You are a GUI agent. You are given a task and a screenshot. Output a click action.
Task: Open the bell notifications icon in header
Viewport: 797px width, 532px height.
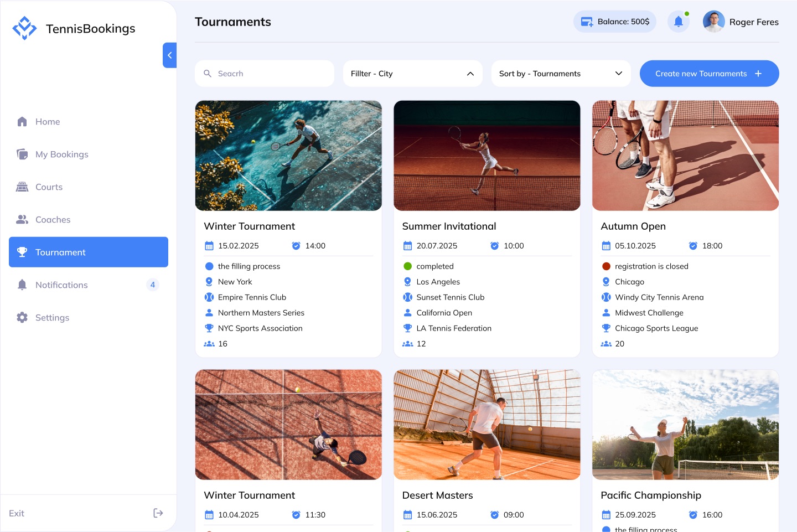click(x=679, y=22)
